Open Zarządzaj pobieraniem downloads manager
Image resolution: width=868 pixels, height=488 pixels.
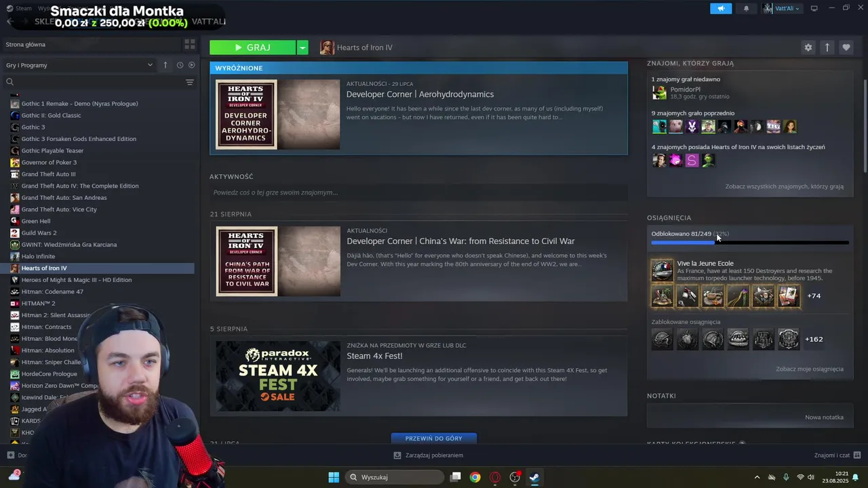click(x=429, y=455)
